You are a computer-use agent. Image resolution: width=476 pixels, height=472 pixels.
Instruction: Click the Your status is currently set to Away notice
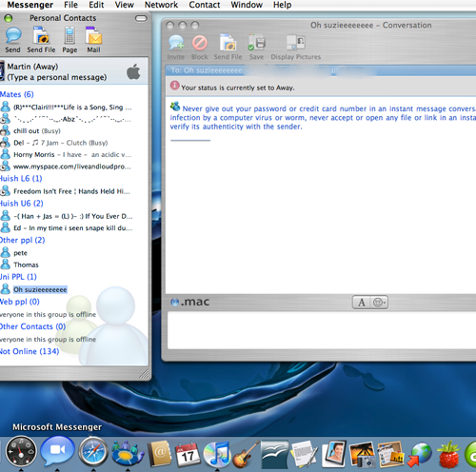point(238,88)
